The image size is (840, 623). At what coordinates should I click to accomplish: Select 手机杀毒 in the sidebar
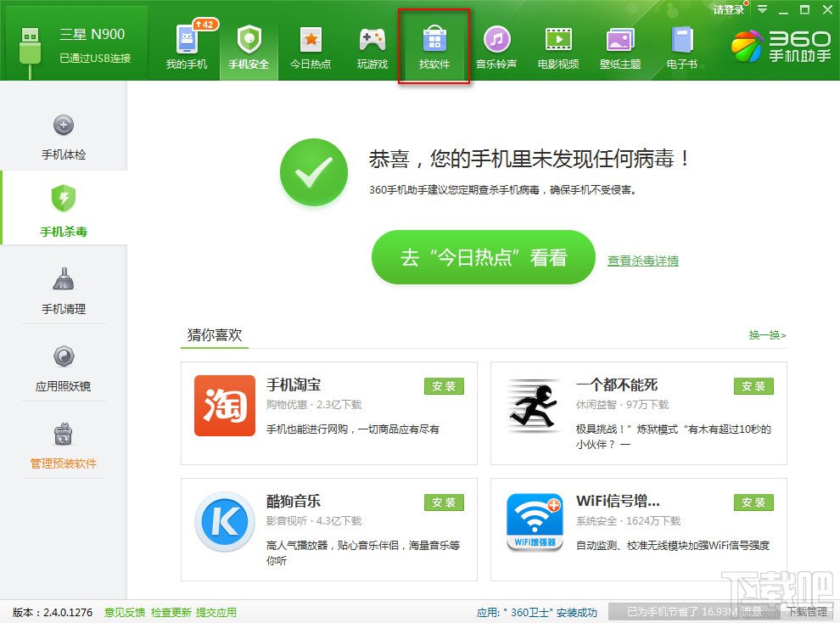(64, 209)
